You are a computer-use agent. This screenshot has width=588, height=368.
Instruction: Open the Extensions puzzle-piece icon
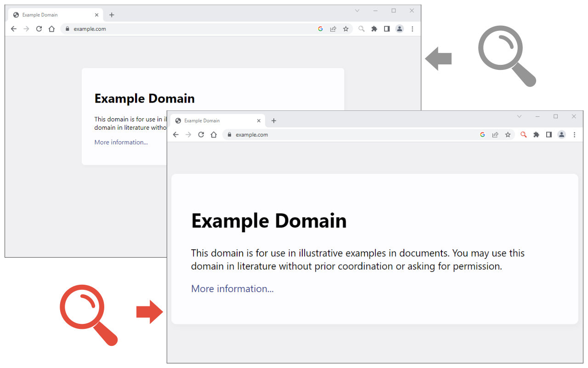coord(537,134)
